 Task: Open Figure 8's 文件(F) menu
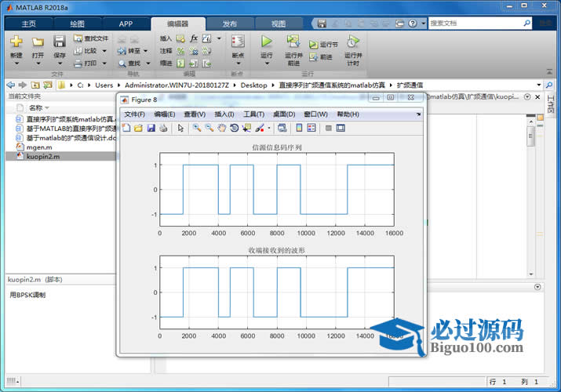pos(134,114)
